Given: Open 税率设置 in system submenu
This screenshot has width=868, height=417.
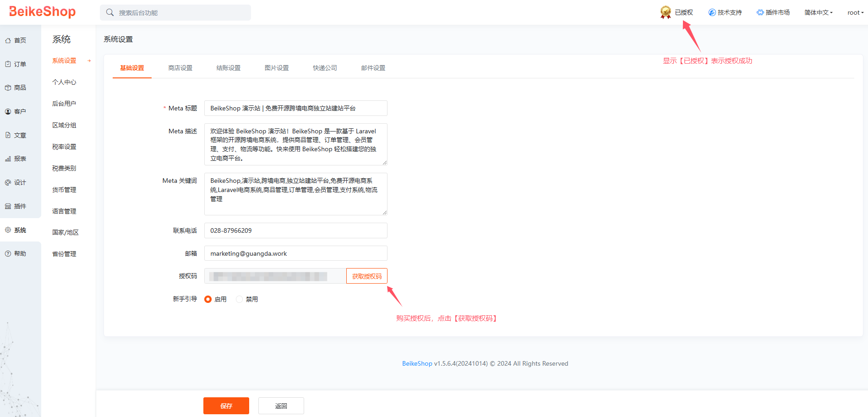Looking at the screenshot, I should pyautogui.click(x=64, y=147).
